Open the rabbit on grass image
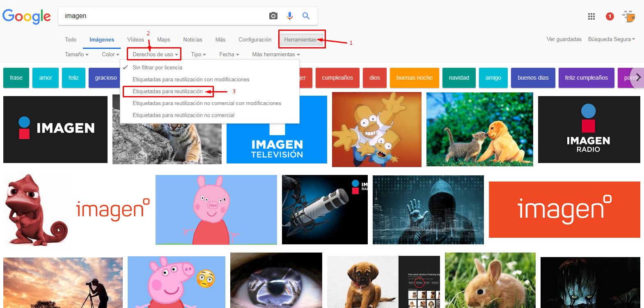Viewport: 644px width, 308px height. [490, 280]
